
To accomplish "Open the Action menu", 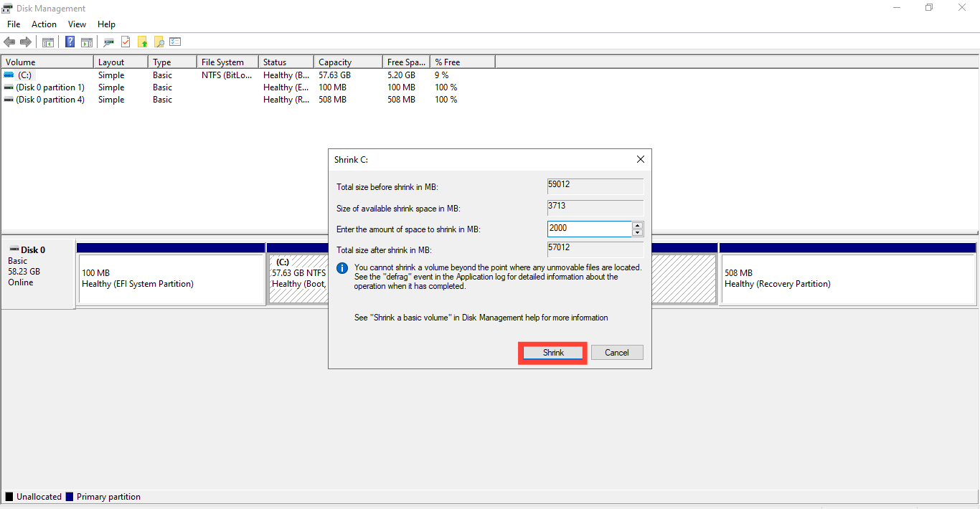I will tap(44, 24).
